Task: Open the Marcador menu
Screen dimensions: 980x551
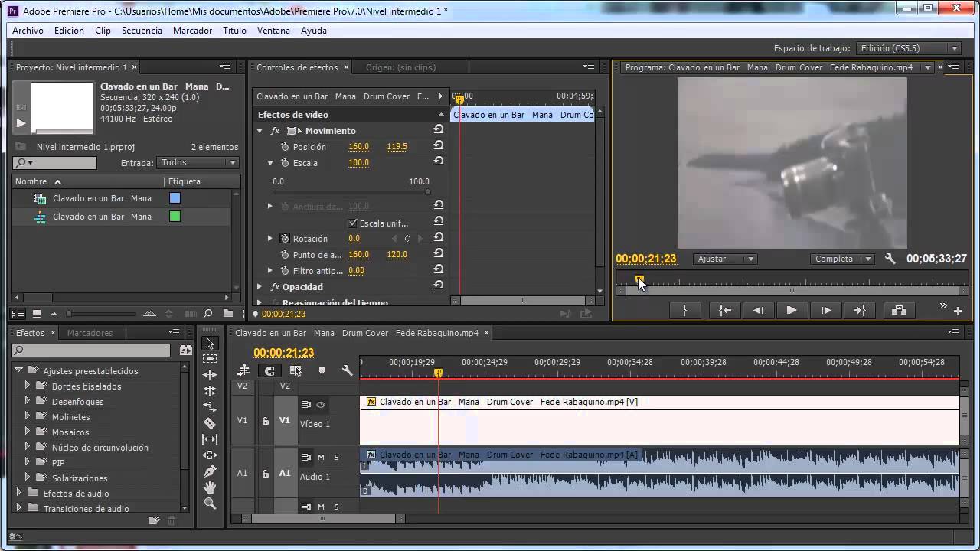Action: pyautogui.click(x=192, y=31)
